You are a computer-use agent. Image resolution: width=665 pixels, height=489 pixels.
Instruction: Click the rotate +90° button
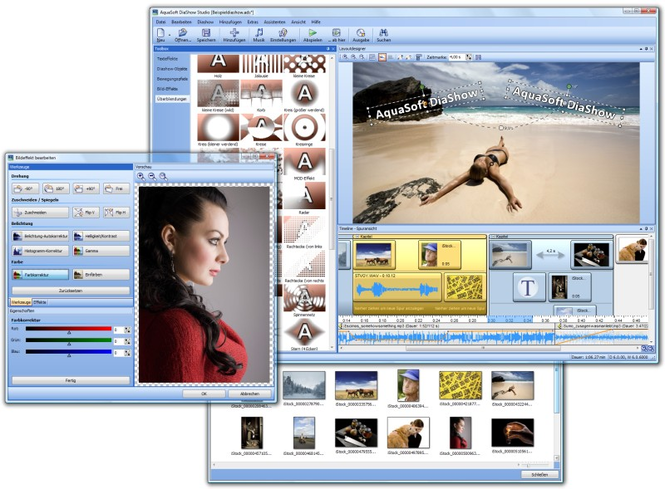(86, 188)
